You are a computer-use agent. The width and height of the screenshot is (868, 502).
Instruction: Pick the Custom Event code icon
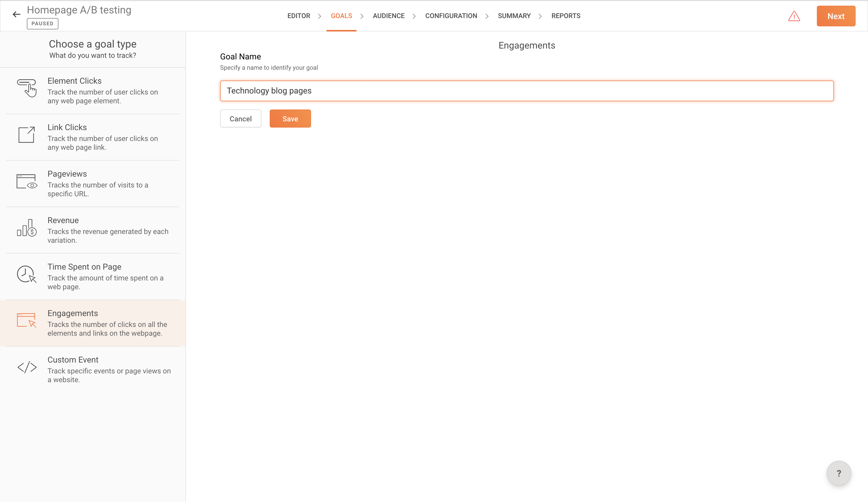click(27, 367)
